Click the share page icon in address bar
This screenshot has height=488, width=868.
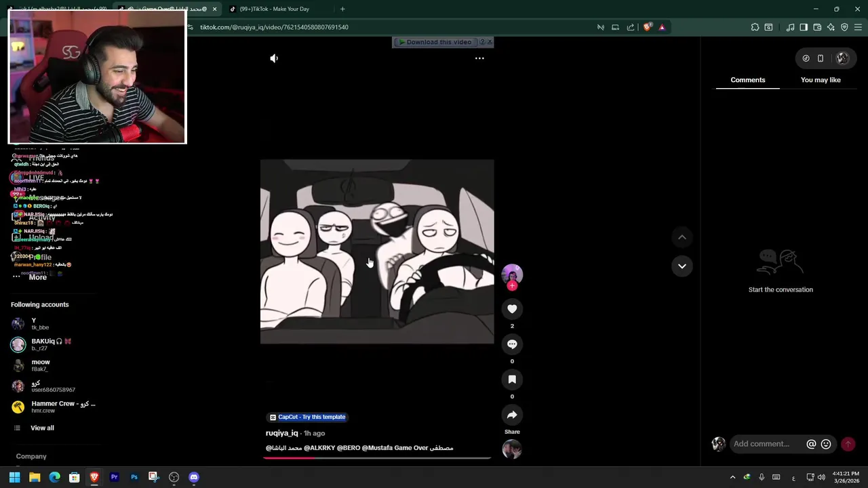(x=631, y=27)
